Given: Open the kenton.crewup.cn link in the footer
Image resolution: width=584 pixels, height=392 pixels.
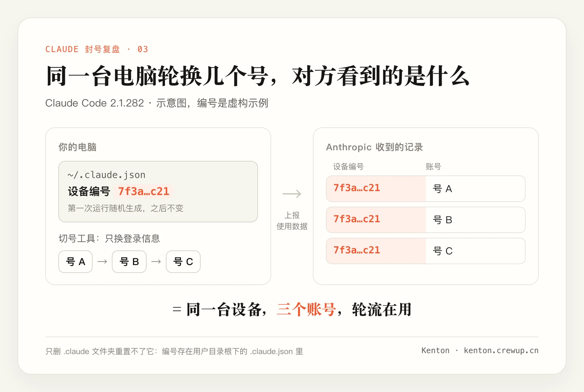Looking at the screenshot, I should pyautogui.click(x=501, y=350).
